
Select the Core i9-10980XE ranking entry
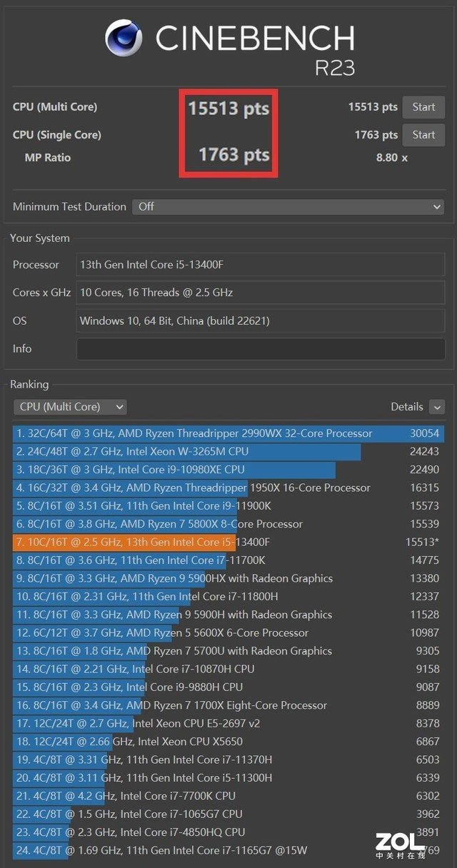click(228, 470)
